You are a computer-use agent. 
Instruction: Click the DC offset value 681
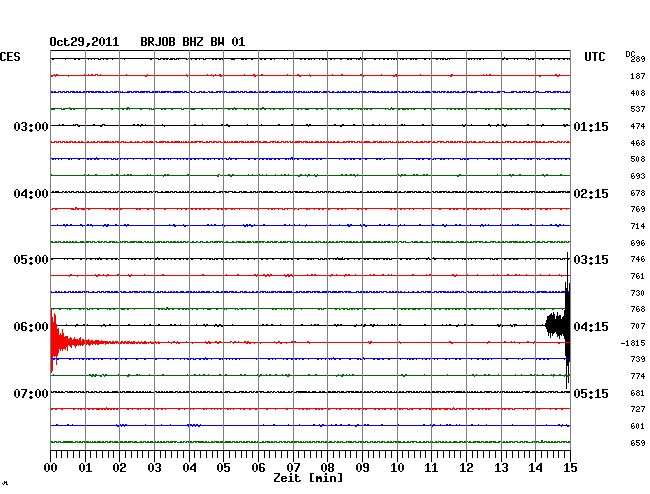tap(638, 393)
